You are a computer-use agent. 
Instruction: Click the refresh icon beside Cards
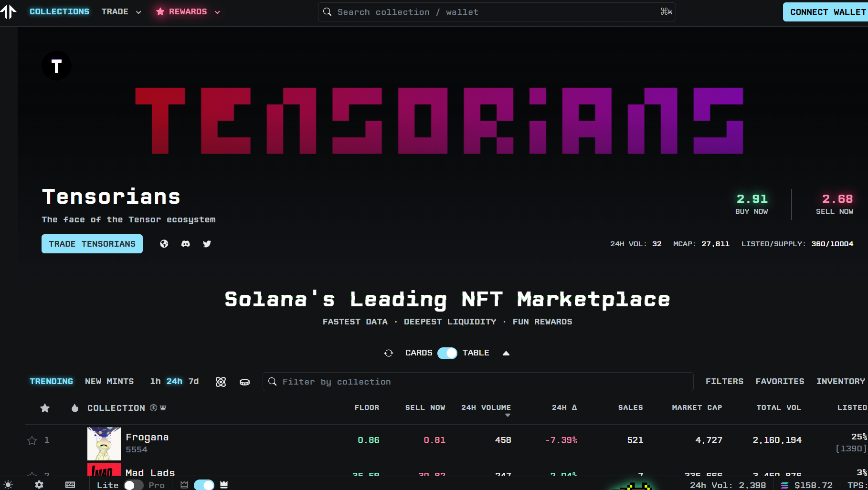tap(389, 353)
